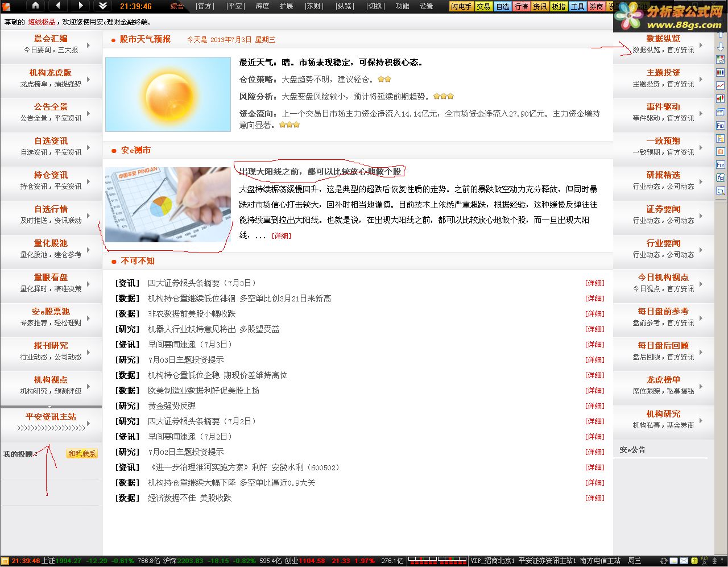Open the application logo icon at top-left
728x567 pixels.
click(x=6, y=6)
